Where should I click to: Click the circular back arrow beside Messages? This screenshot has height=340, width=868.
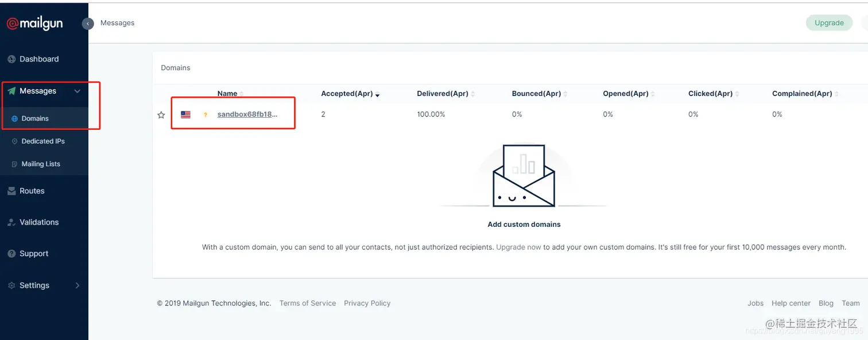pos(88,23)
